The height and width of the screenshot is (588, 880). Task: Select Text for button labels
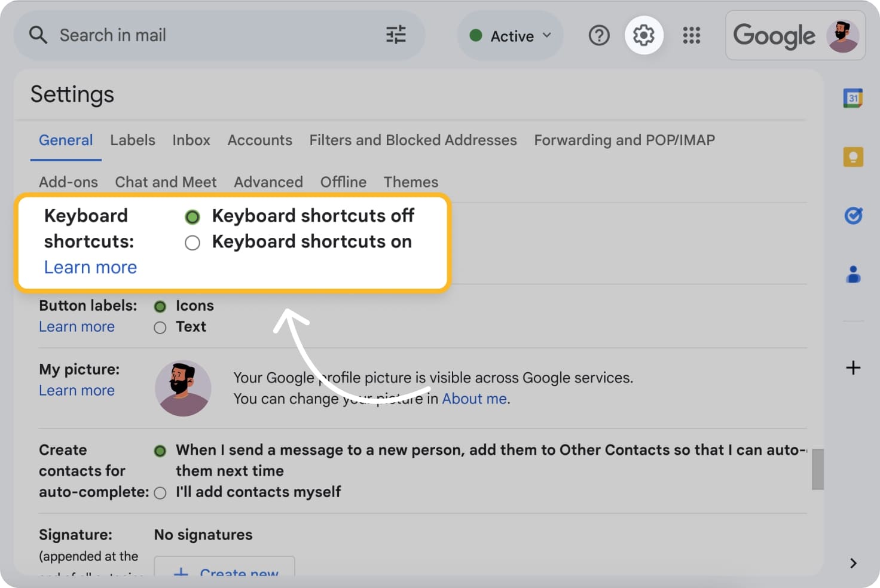[160, 327]
